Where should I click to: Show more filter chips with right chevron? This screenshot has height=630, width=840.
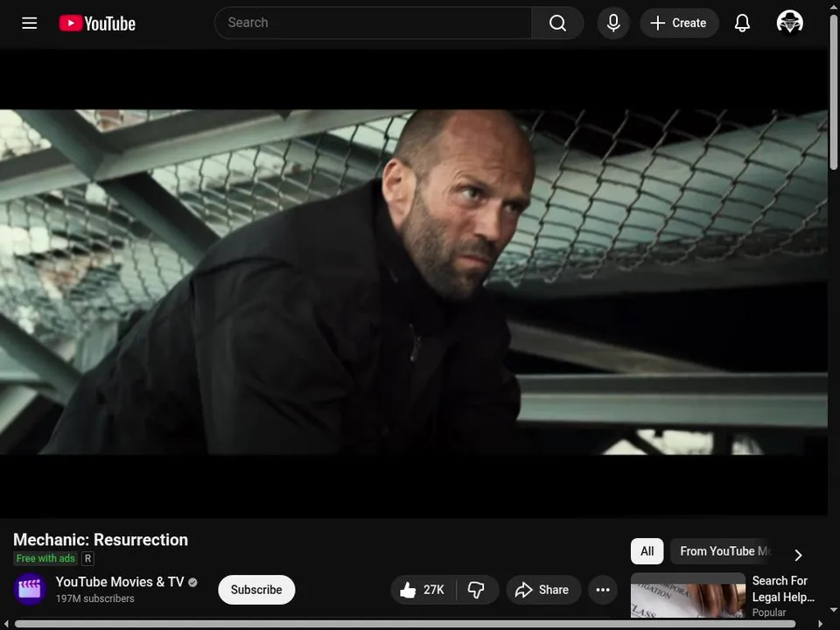(x=798, y=555)
